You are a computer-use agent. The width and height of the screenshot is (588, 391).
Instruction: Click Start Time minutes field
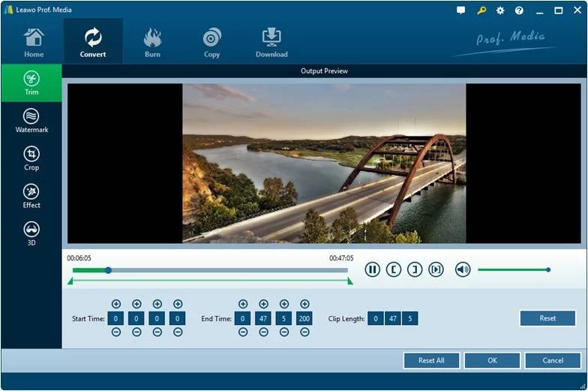(136, 318)
